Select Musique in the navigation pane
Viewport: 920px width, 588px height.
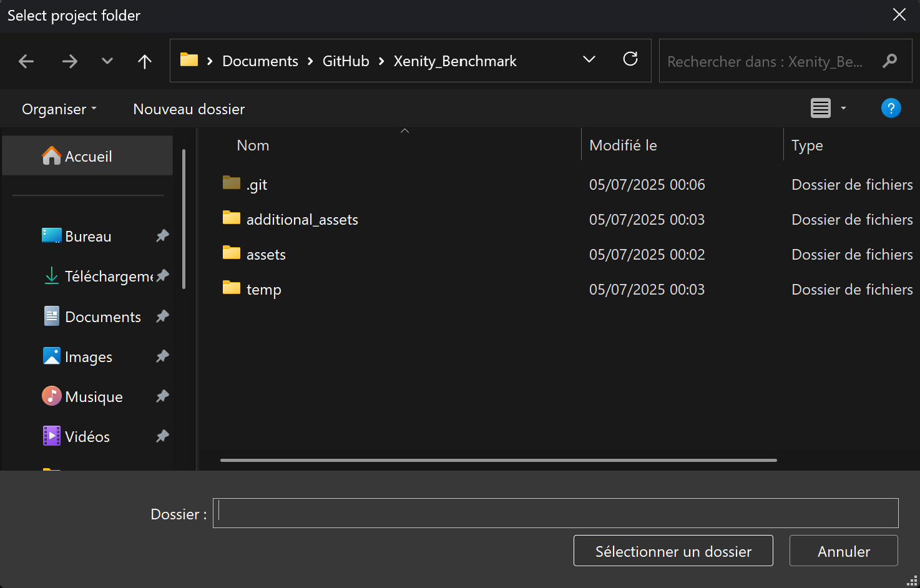82,396
